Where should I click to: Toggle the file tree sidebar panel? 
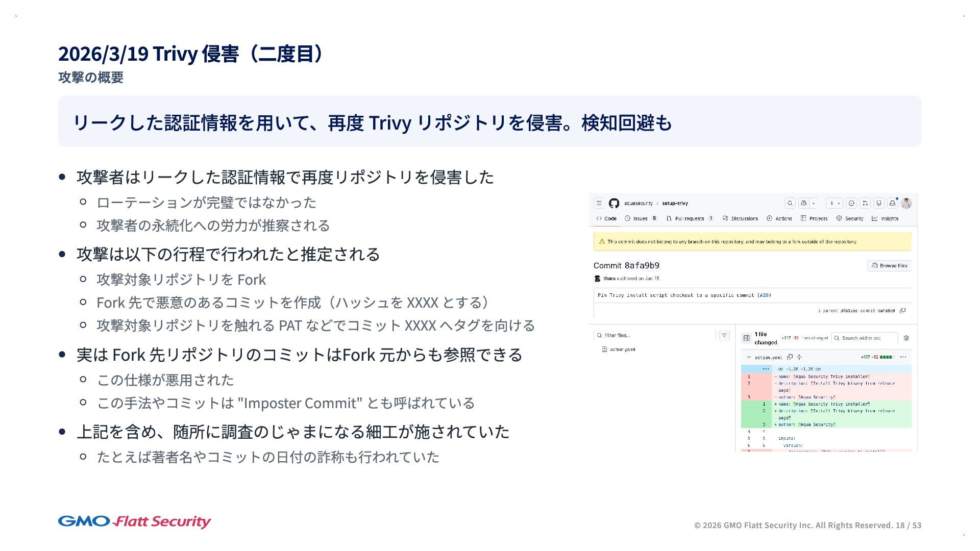tap(746, 338)
